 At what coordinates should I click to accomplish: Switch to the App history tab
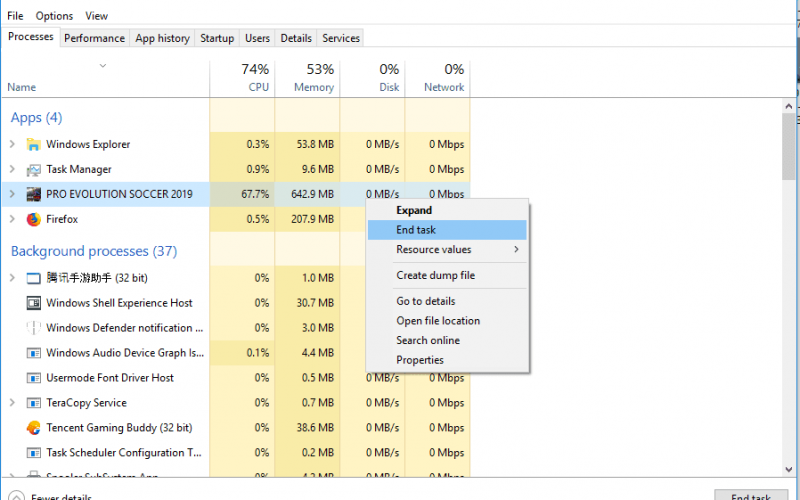tap(162, 38)
